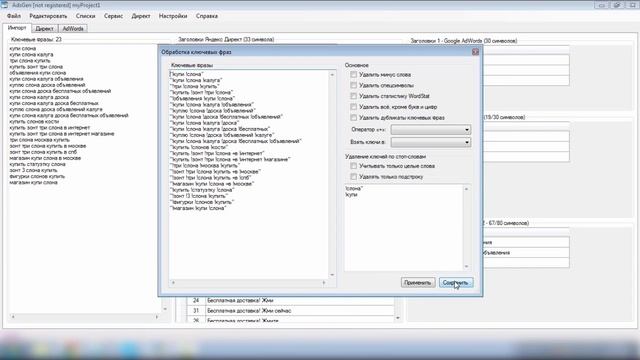Click the Применить button
640x360 pixels.
point(418,282)
